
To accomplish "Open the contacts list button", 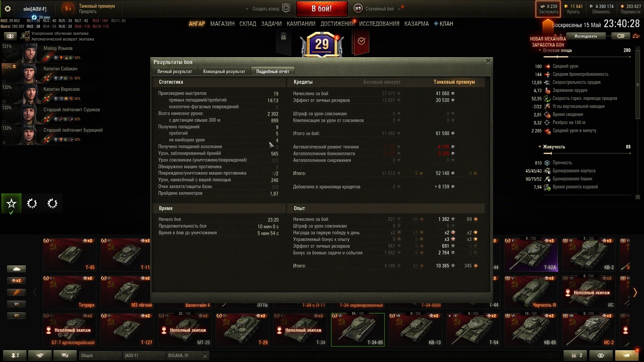I will click(x=15, y=355).
